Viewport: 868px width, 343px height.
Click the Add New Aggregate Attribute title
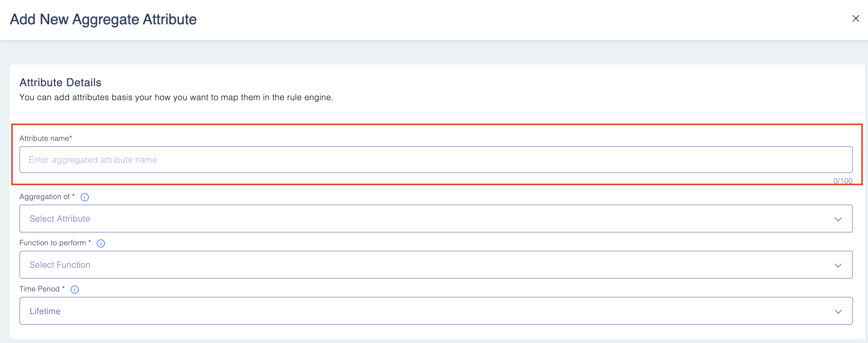103,19
